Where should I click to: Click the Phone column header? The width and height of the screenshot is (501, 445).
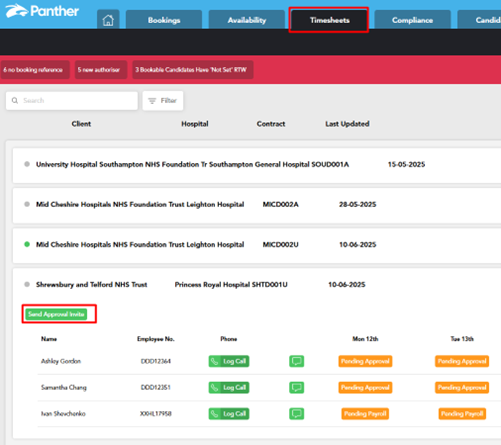[229, 339]
